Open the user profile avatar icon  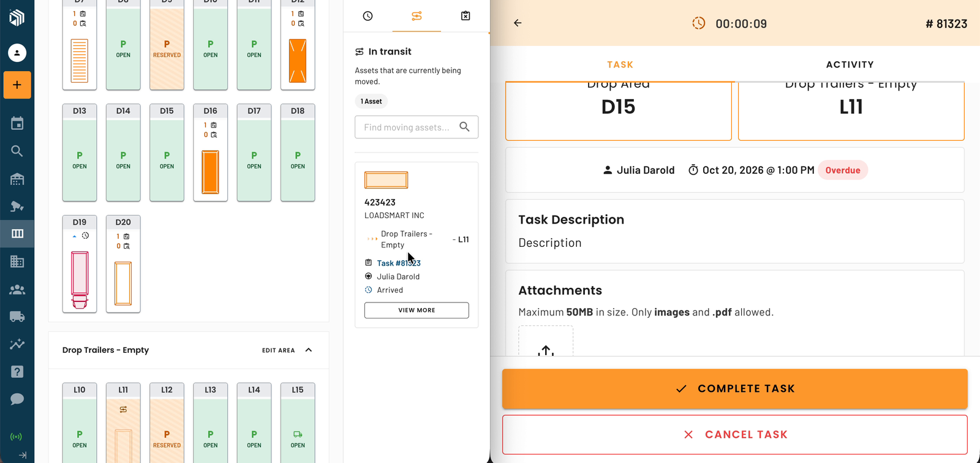click(17, 53)
